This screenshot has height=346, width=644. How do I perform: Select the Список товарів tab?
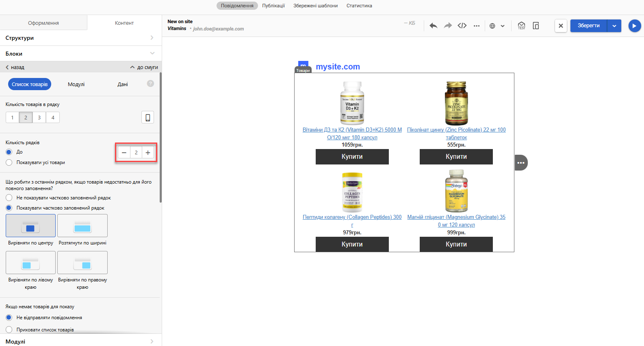tap(30, 84)
